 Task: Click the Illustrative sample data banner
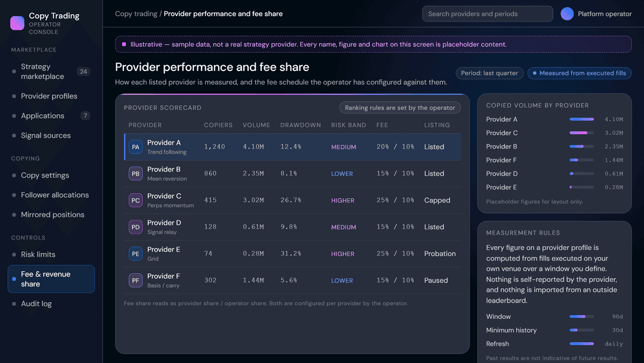(x=373, y=44)
